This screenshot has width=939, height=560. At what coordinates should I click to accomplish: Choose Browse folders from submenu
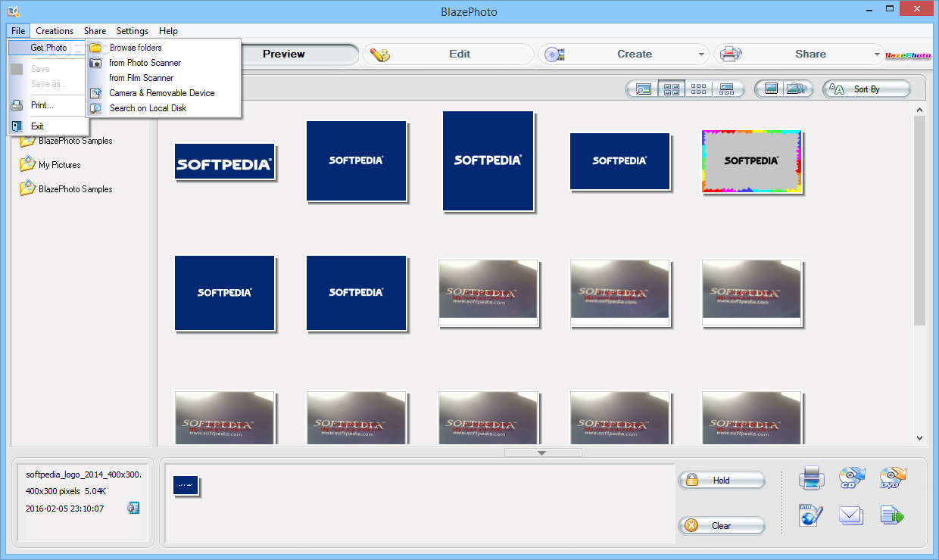point(164,48)
